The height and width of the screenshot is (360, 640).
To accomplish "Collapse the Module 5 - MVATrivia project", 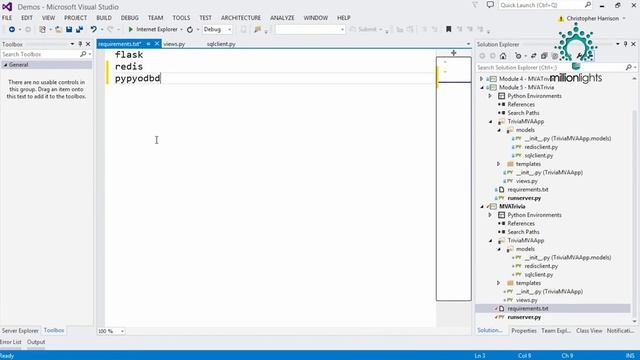I will pyautogui.click(x=482, y=87).
